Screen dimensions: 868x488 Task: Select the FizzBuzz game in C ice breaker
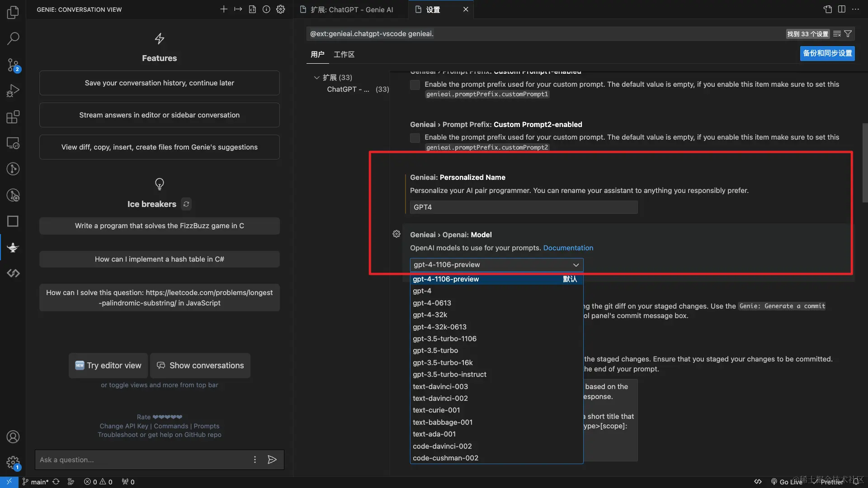coord(160,226)
